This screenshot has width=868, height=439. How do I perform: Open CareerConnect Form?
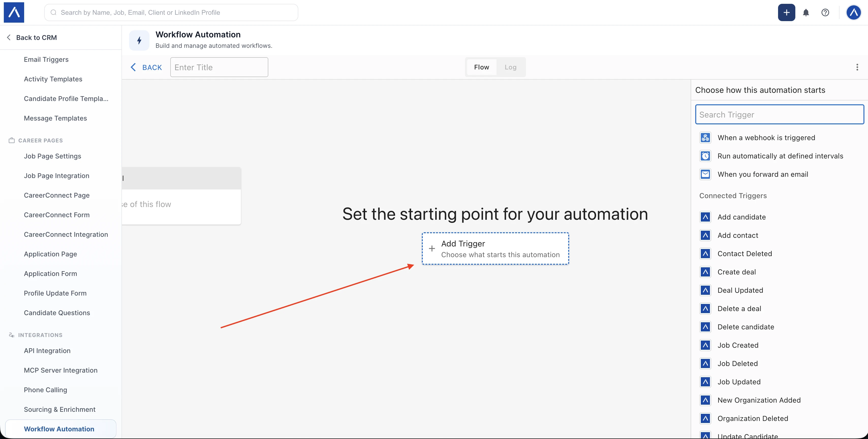[x=57, y=215]
